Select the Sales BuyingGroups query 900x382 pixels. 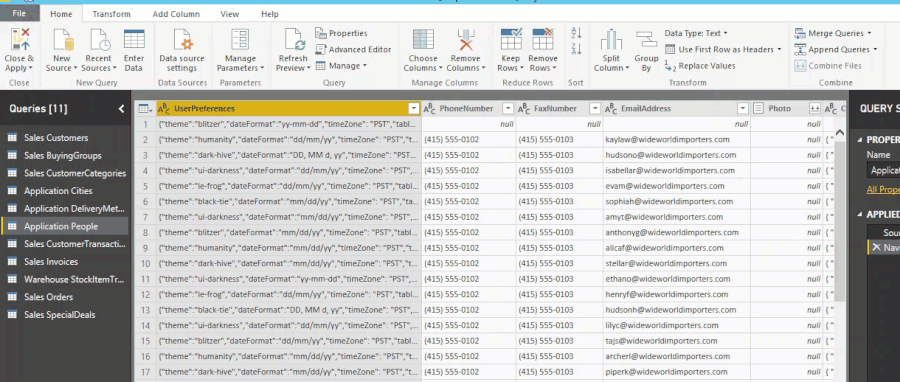coord(65,155)
